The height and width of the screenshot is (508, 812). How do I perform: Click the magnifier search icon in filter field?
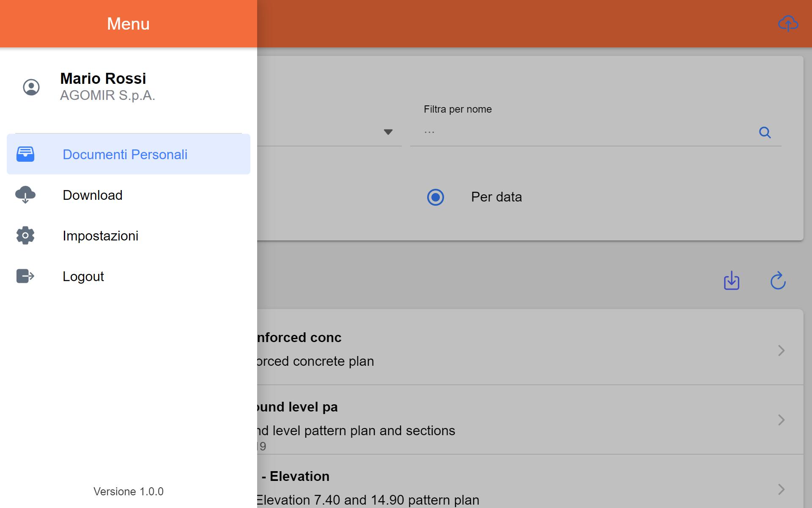[765, 133]
